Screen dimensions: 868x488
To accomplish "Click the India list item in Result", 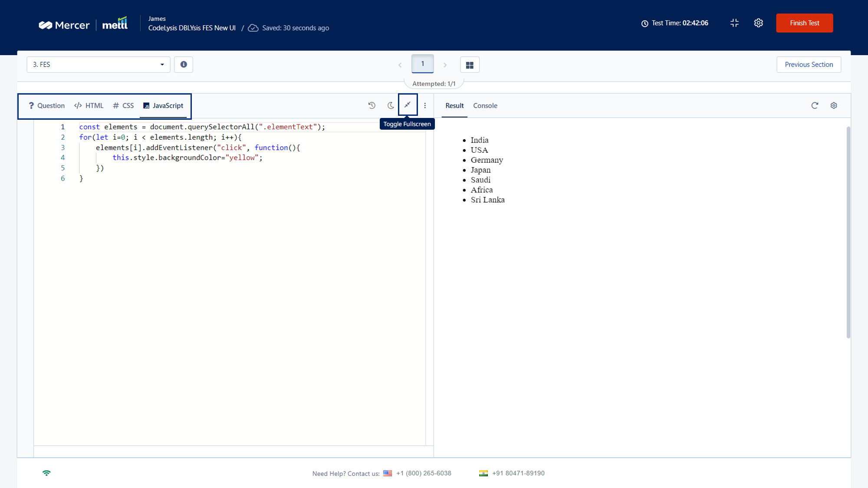I will coord(480,140).
